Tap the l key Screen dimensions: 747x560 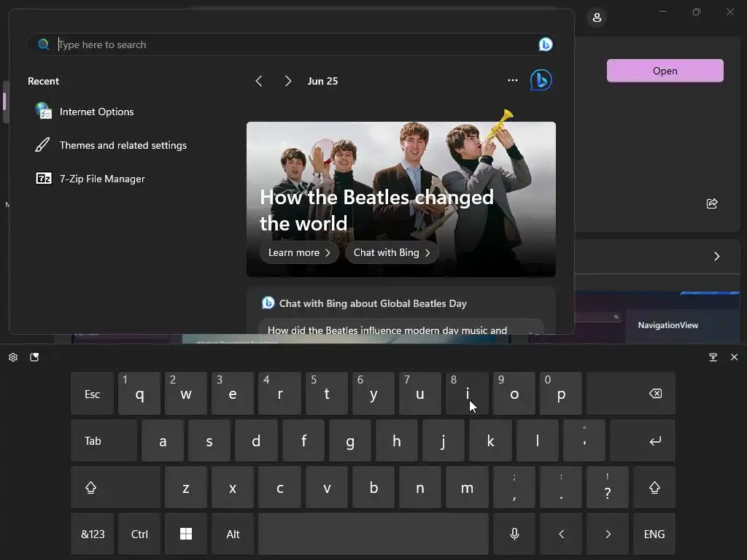pos(538,440)
